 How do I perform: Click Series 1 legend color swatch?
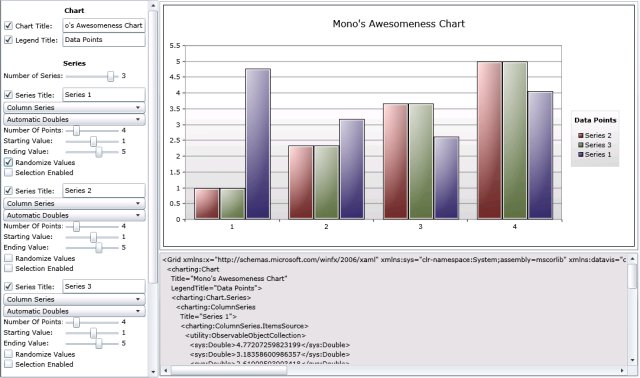tap(580, 155)
